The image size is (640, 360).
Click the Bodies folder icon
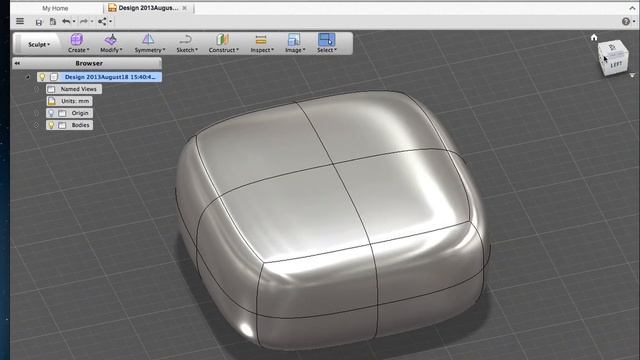coord(62,125)
